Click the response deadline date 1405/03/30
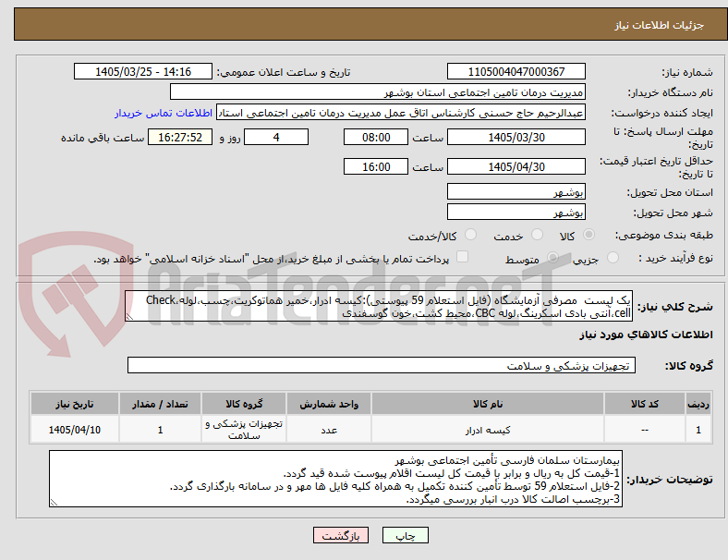Image resolution: width=728 pixels, height=560 pixels. point(516,137)
